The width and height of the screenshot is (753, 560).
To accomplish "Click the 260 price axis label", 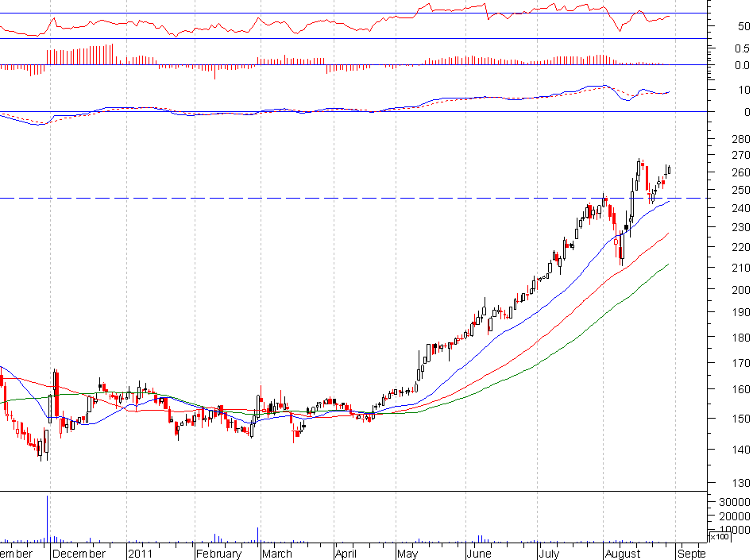I will pos(740,172).
